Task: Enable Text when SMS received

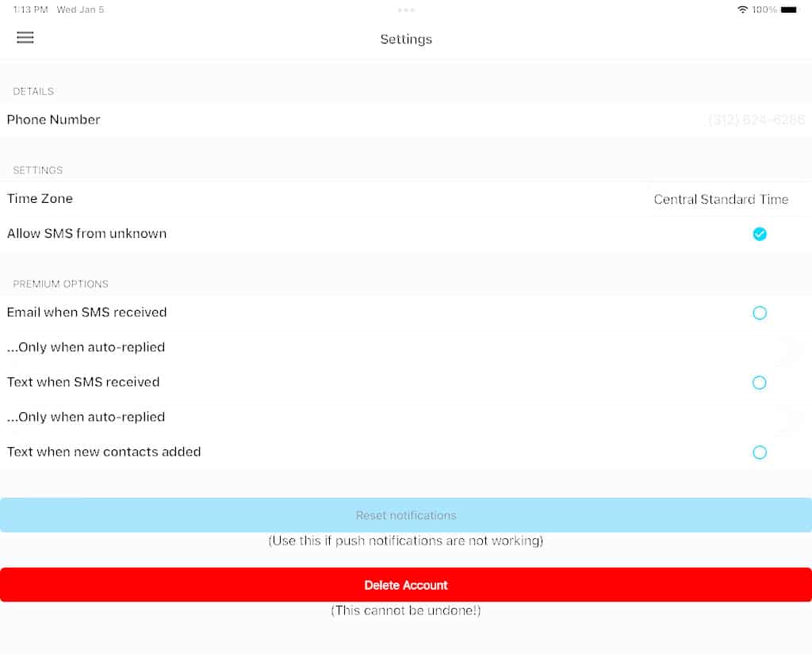Action: click(759, 383)
